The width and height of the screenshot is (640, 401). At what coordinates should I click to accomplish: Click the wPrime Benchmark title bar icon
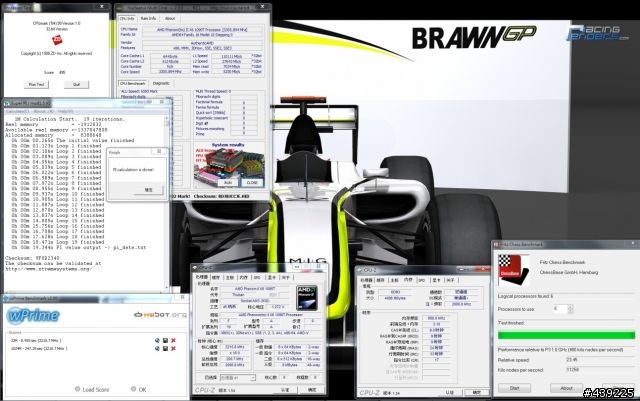coord(6,299)
